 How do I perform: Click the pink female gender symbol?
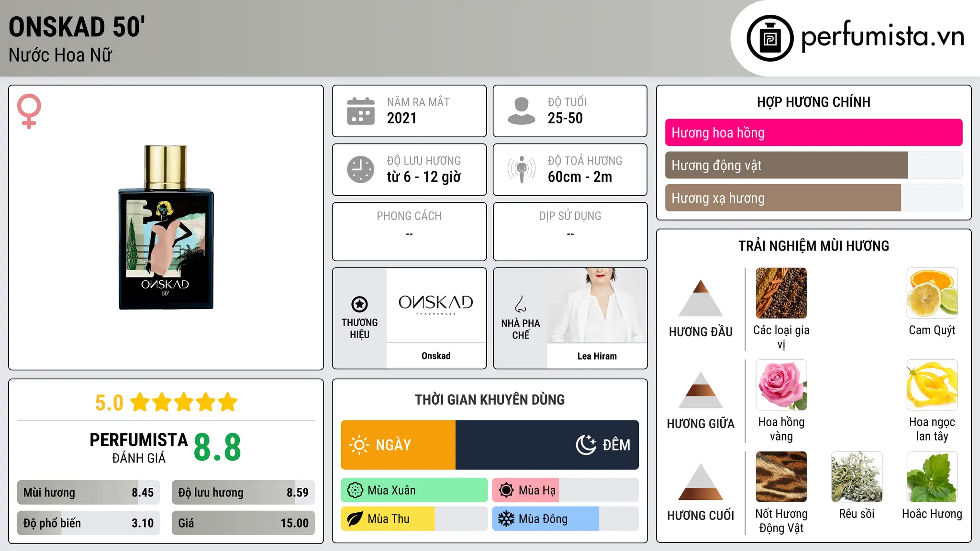click(29, 111)
